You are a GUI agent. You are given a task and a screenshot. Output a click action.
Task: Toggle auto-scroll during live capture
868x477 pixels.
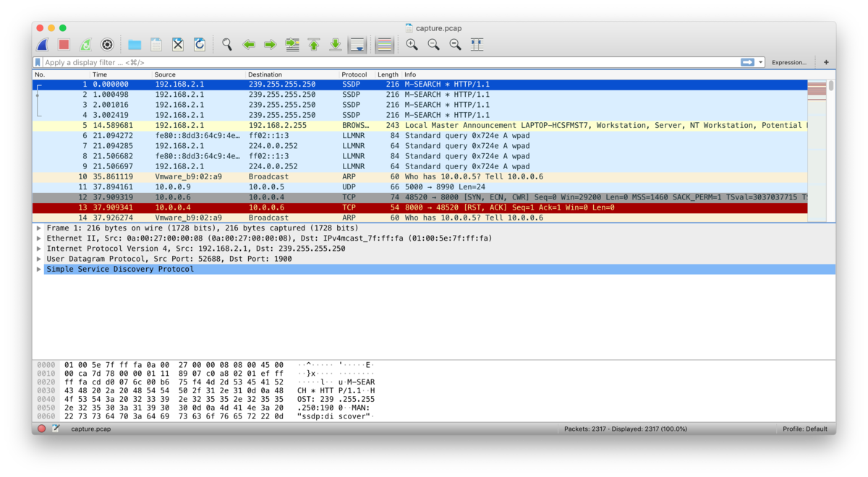[357, 45]
